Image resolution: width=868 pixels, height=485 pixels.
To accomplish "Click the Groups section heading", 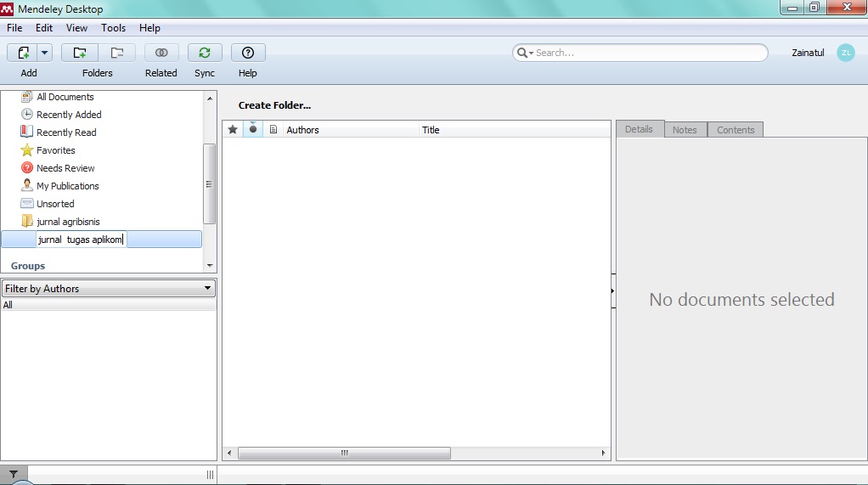I will tap(28, 266).
